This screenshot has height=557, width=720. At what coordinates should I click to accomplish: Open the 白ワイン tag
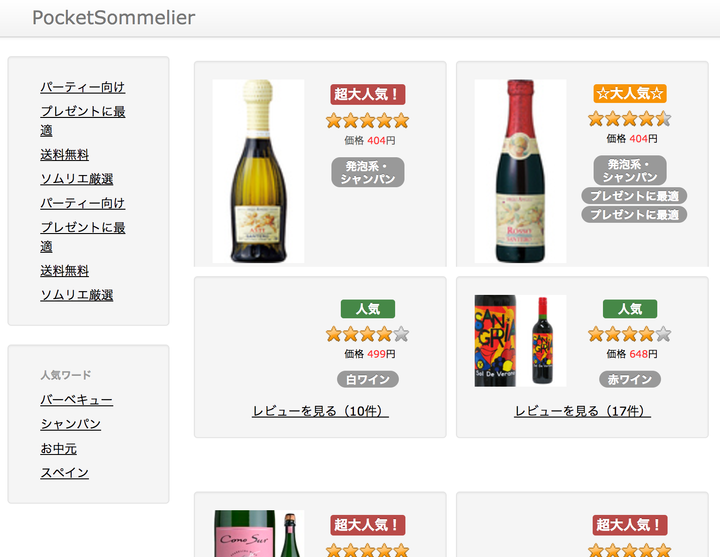click(x=368, y=379)
